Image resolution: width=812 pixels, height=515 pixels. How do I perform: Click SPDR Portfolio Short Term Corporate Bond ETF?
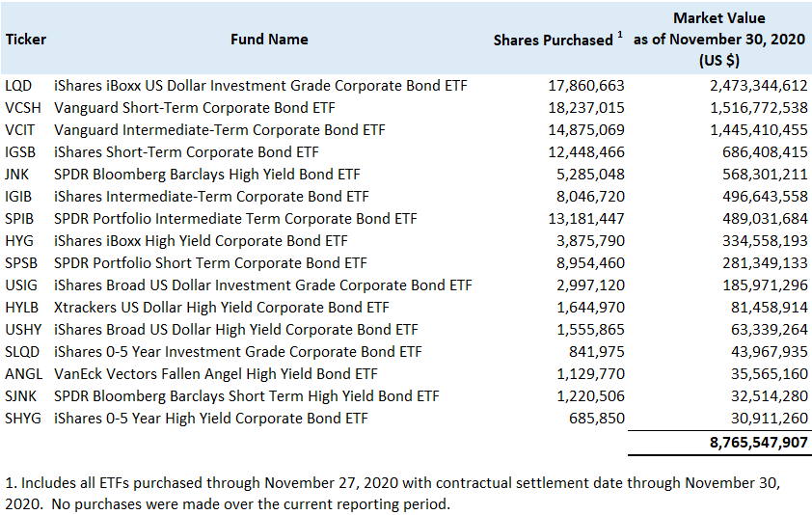[x=210, y=263]
